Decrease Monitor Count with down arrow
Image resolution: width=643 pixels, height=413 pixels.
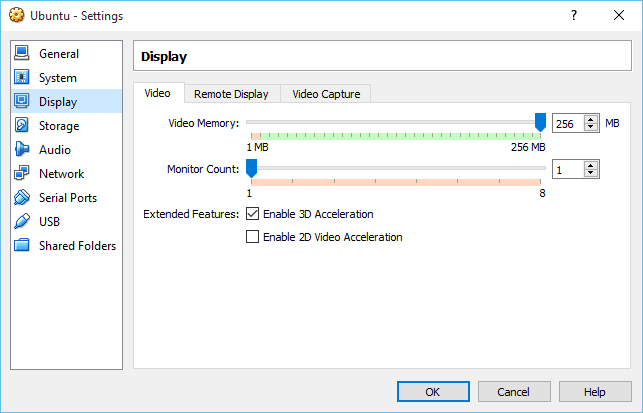[591, 173]
